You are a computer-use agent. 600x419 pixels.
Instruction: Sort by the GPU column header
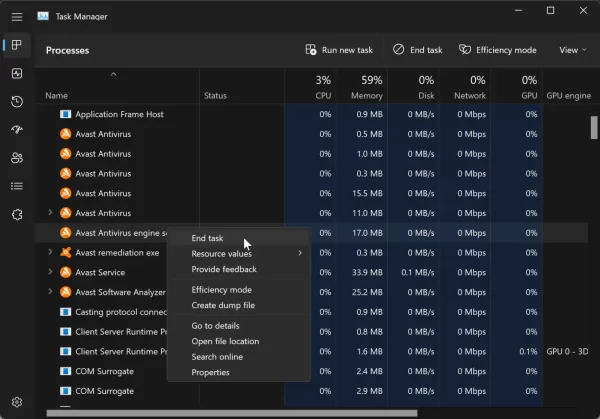tap(517, 88)
